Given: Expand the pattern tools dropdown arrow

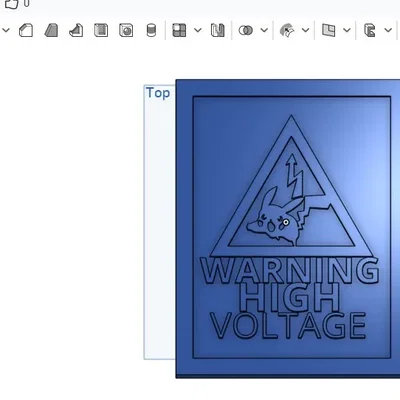Looking at the screenshot, I should pyautogui.click(x=198, y=30).
